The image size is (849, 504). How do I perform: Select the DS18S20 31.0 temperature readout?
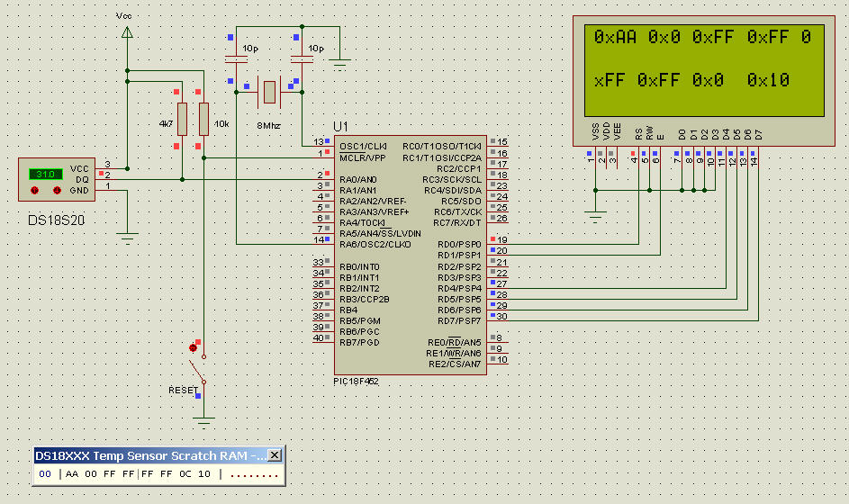coord(46,175)
